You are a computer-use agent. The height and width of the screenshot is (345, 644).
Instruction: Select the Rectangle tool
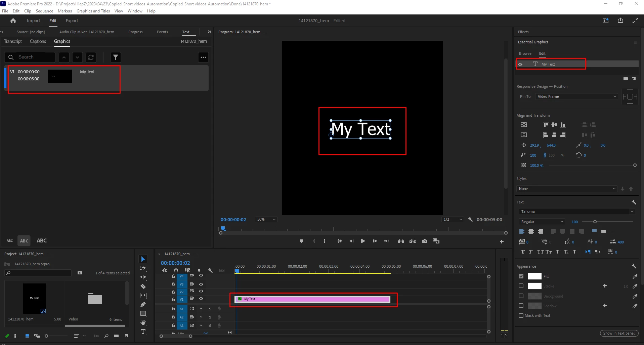click(x=143, y=313)
